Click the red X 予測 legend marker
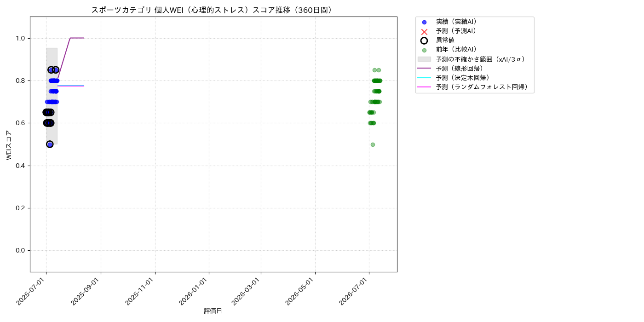The image size is (644, 322). click(424, 31)
